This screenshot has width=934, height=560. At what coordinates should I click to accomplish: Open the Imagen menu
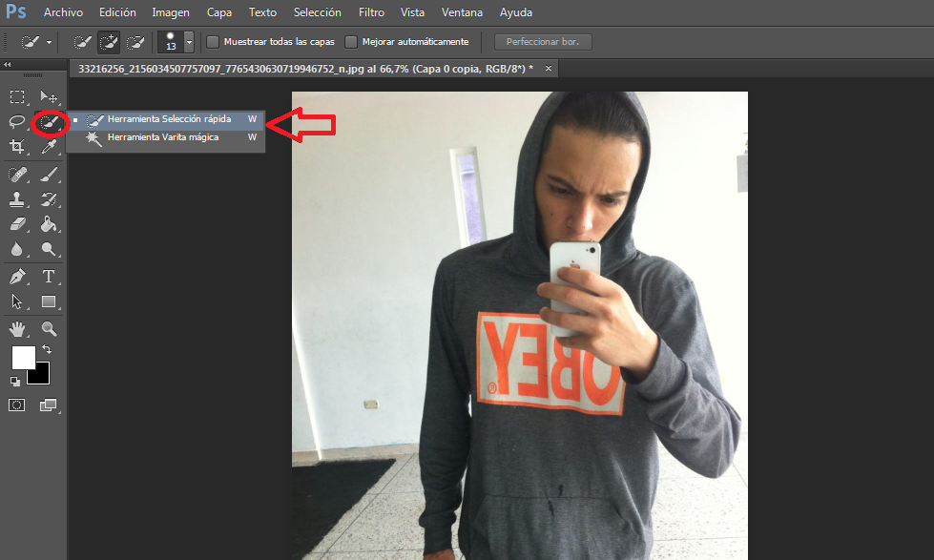[x=171, y=12]
